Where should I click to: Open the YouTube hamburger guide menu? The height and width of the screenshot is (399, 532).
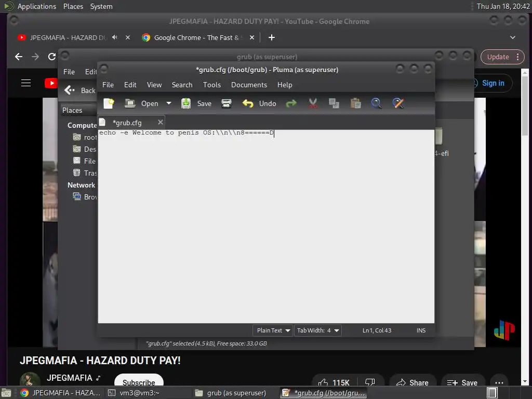[x=26, y=83]
